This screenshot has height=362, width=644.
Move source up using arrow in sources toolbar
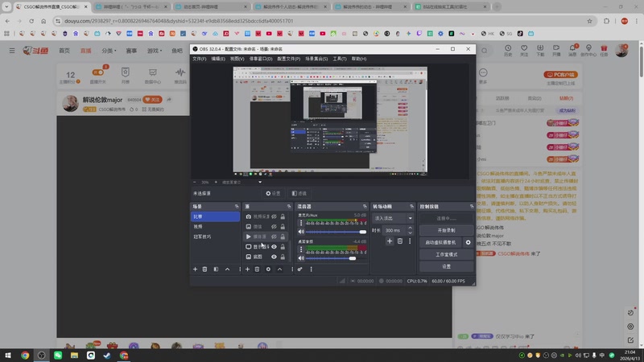point(279,269)
